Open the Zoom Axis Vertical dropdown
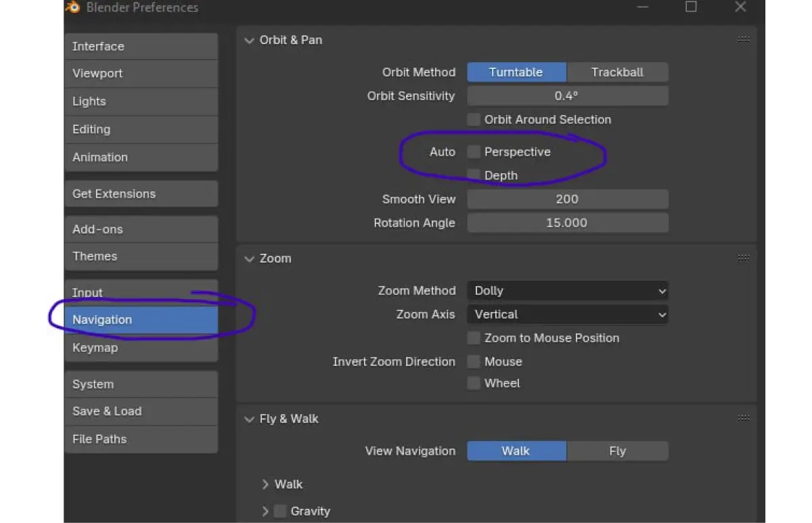 coord(567,315)
